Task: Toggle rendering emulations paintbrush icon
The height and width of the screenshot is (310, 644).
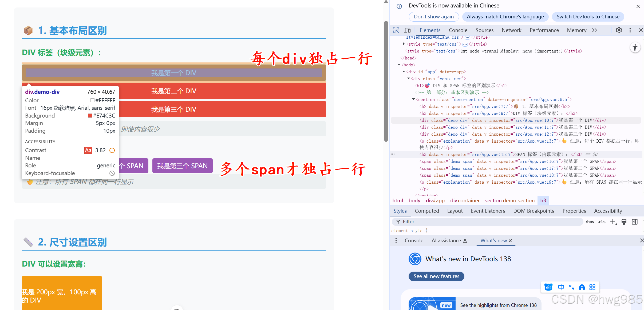Action: click(x=624, y=222)
